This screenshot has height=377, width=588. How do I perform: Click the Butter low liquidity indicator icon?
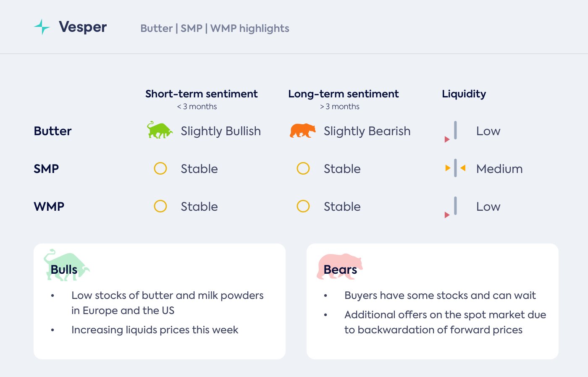coord(452,132)
